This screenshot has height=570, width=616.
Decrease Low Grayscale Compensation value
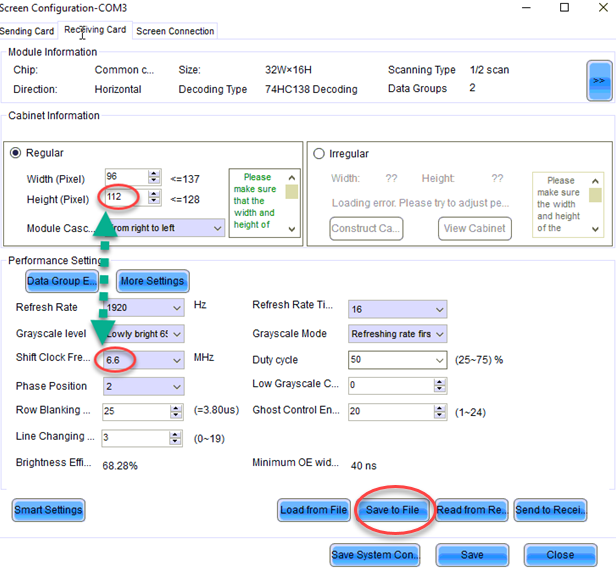point(440,389)
